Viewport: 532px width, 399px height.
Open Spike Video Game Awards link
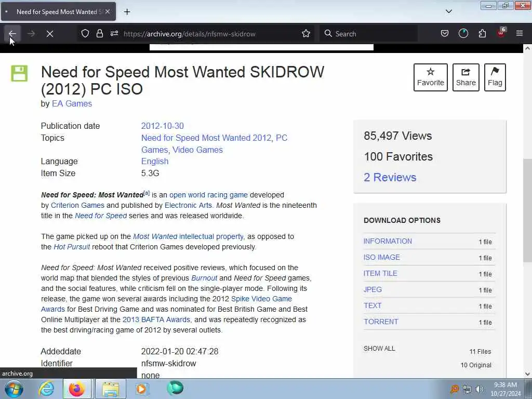tap(261, 299)
